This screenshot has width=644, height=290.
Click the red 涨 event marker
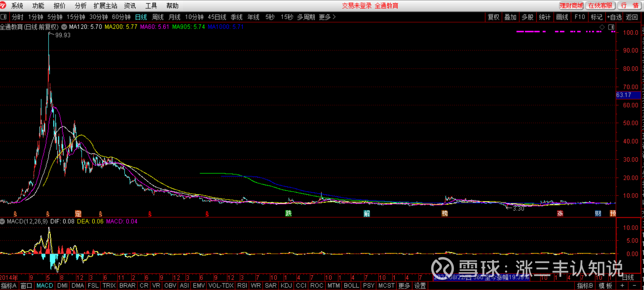[x=560, y=213]
